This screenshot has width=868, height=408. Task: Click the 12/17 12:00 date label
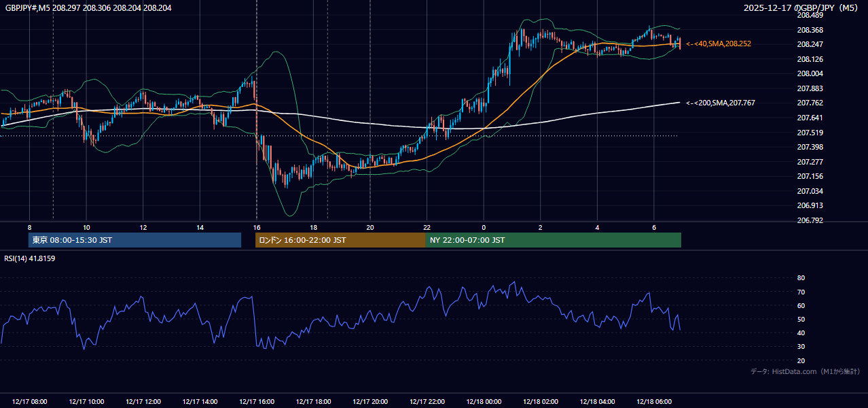[143, 402]
